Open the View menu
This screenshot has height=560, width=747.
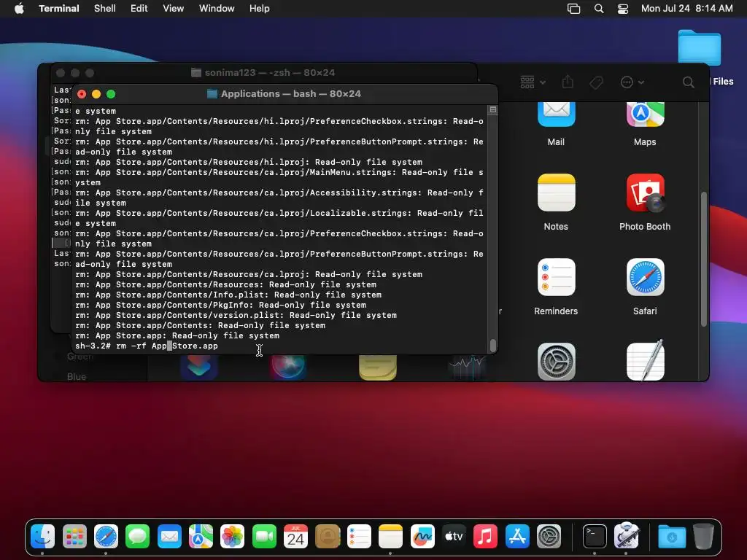pos(173,8)
